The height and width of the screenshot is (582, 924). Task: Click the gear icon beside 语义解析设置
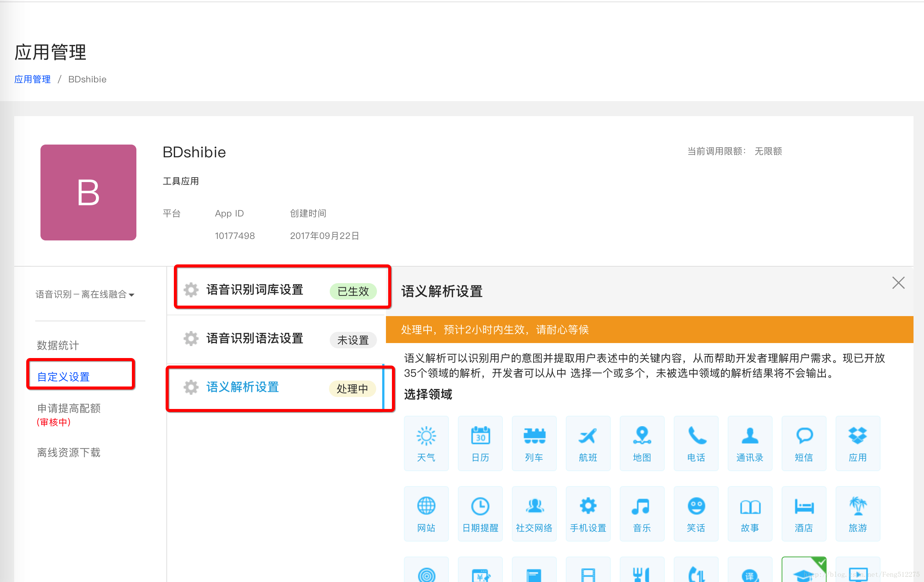click(x=191, y=387)
